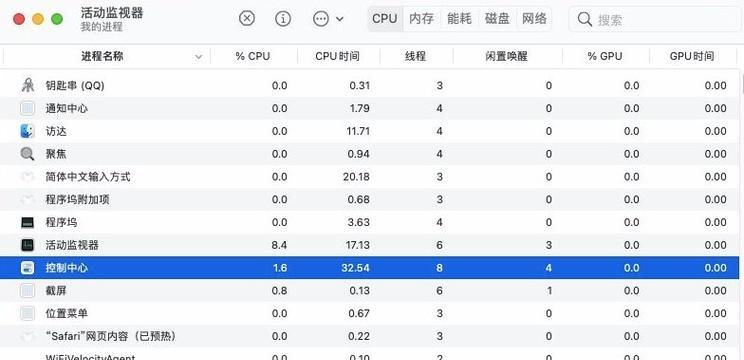Click the 控制中心 process icon
This screenshot has width=744, height=360.
tap(28, 268)
